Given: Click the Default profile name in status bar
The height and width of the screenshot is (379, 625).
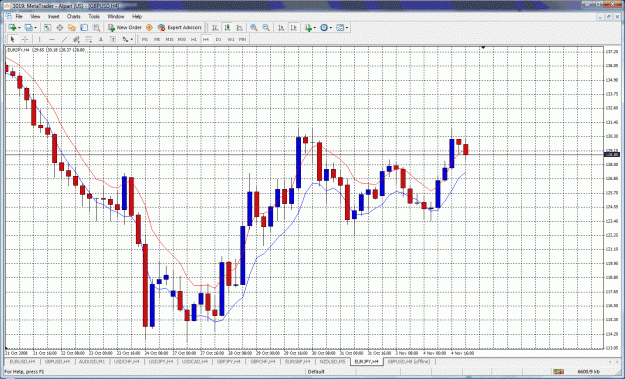Looking at the screenshot, I should 316,372.
